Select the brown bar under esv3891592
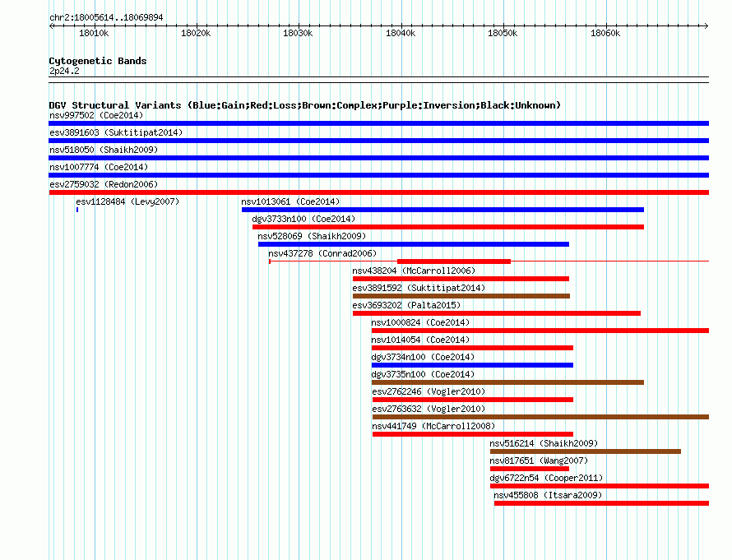 click(x=461, y=296)
